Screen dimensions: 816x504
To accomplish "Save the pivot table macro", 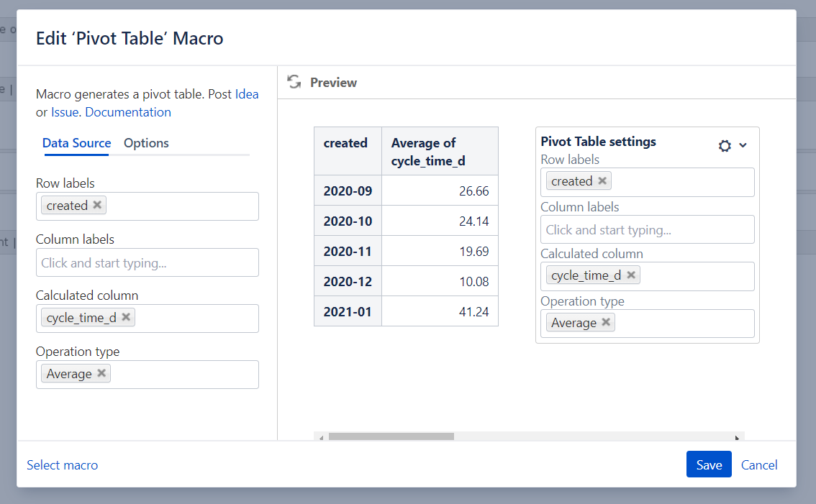I will 709,464.
